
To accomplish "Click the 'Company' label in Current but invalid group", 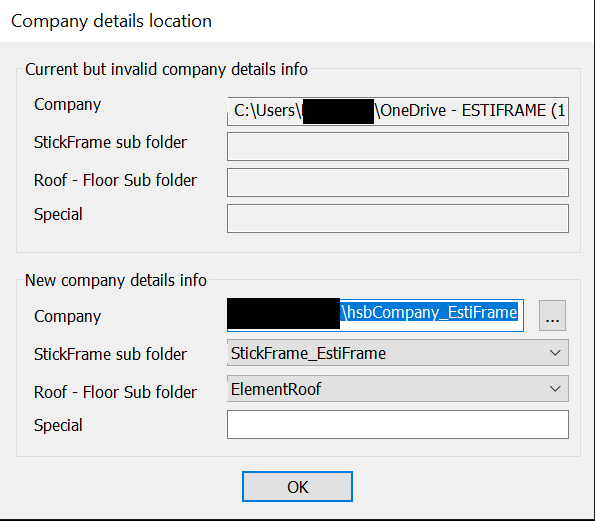I will point(68,104).
